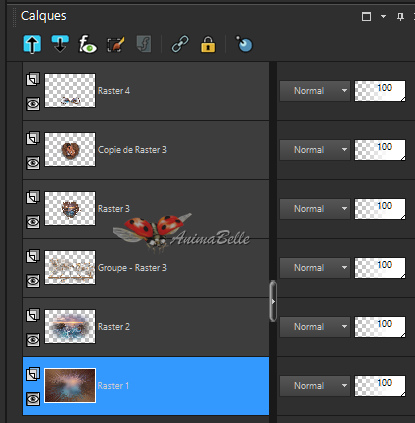
Task: Click the Raster 1 layer thumbnail
Action: coord(70,386)
